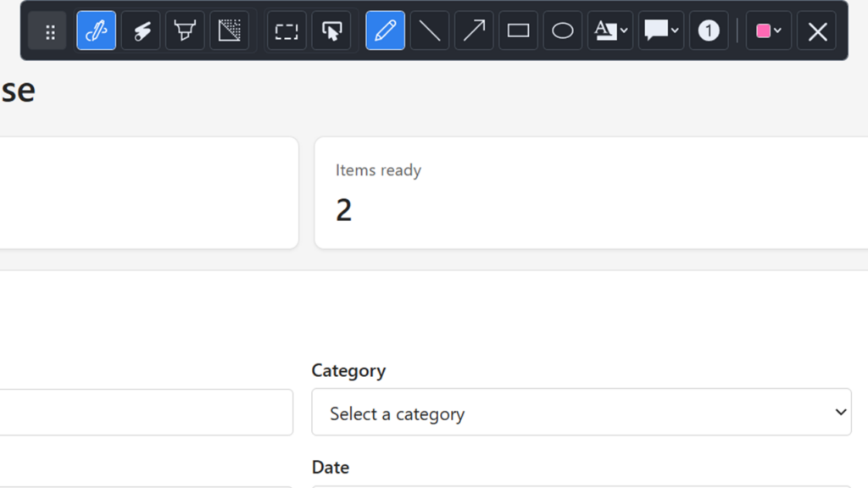
Task: Click the text input left of Category
Action: pyautogui.click(x=146, y=413)
